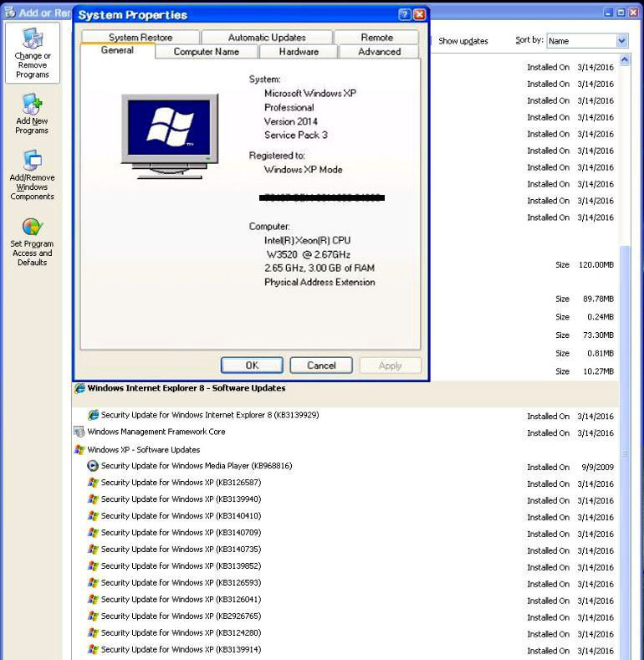Toggle the Show updates option
Viewport: 644px width, 660px height.
[x=463, y=41]
